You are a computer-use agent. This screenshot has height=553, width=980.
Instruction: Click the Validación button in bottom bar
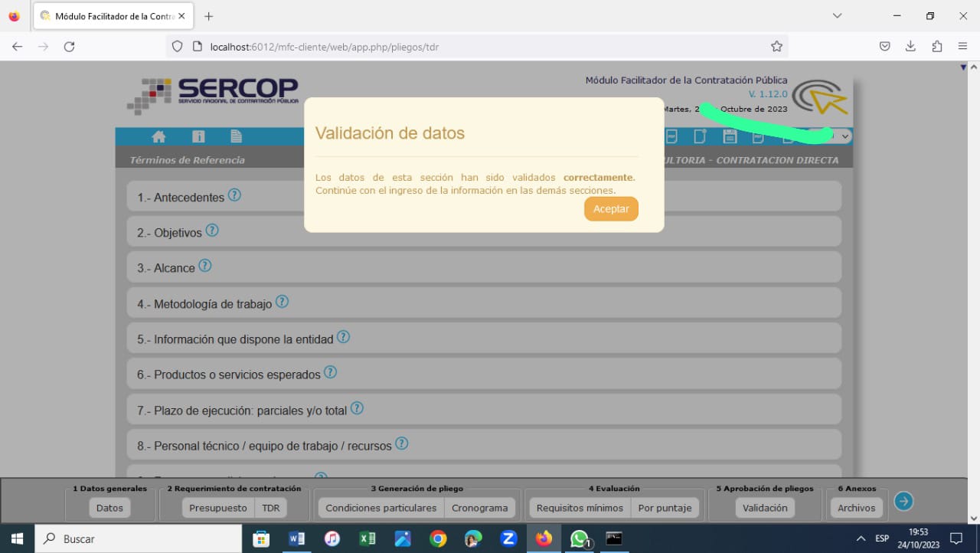click(764, 508)
